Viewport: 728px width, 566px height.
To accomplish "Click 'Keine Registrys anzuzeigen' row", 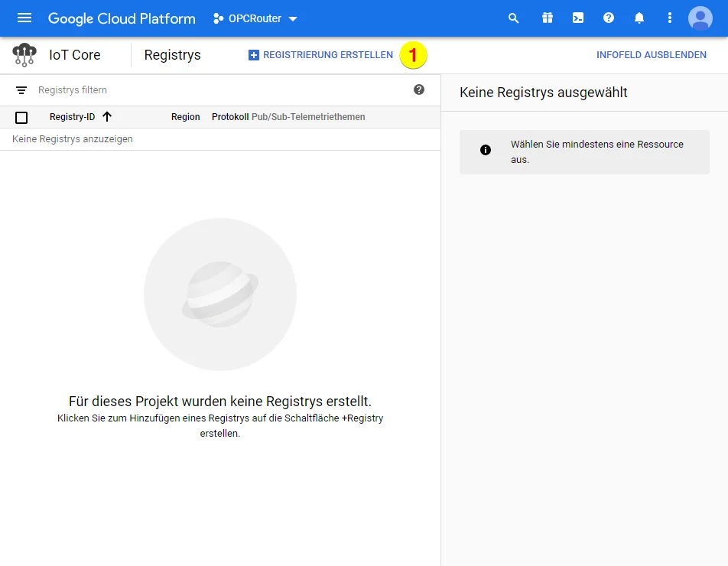I will [220, 139].
